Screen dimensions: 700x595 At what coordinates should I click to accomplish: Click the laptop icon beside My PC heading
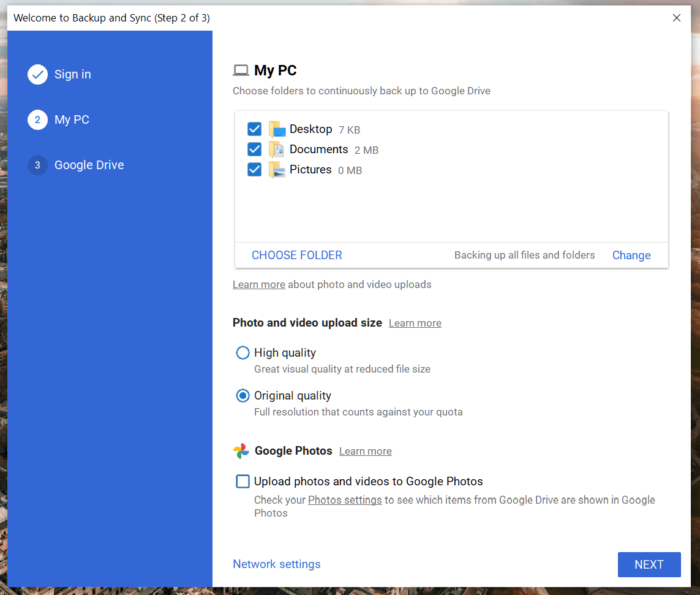coord(241,70)
